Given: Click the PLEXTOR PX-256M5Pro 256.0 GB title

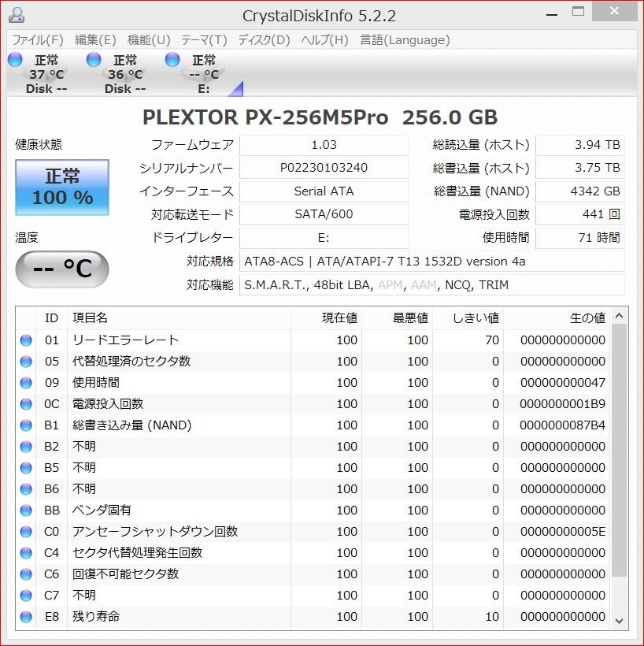Looking at the screenshot, I should (x=320, y=117).
